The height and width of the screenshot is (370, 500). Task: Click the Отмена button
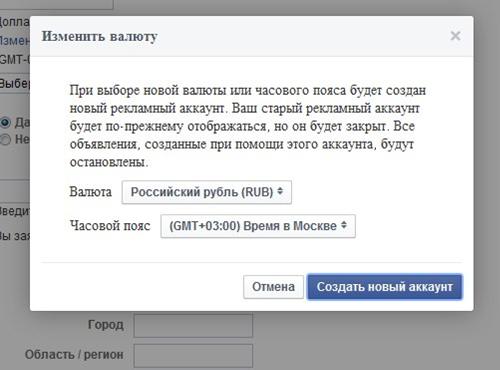pyautogui.click(x=273, y=287)
